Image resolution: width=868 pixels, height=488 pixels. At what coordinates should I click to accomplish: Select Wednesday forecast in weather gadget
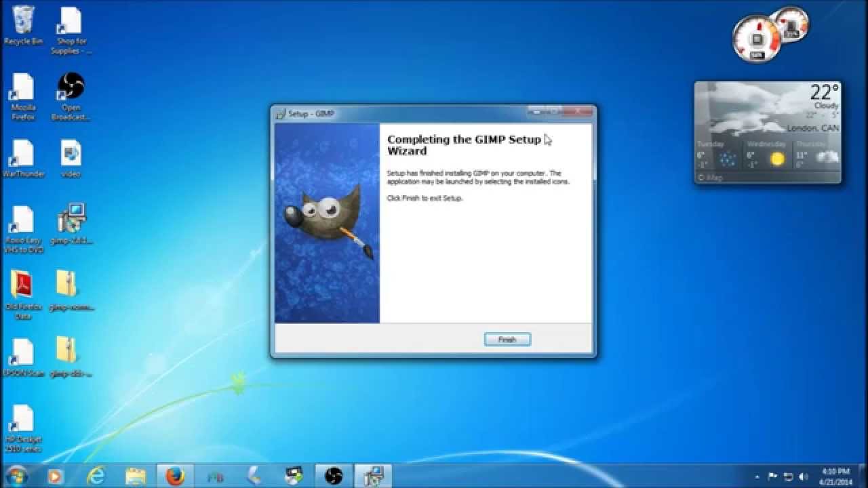coord(768,155)
